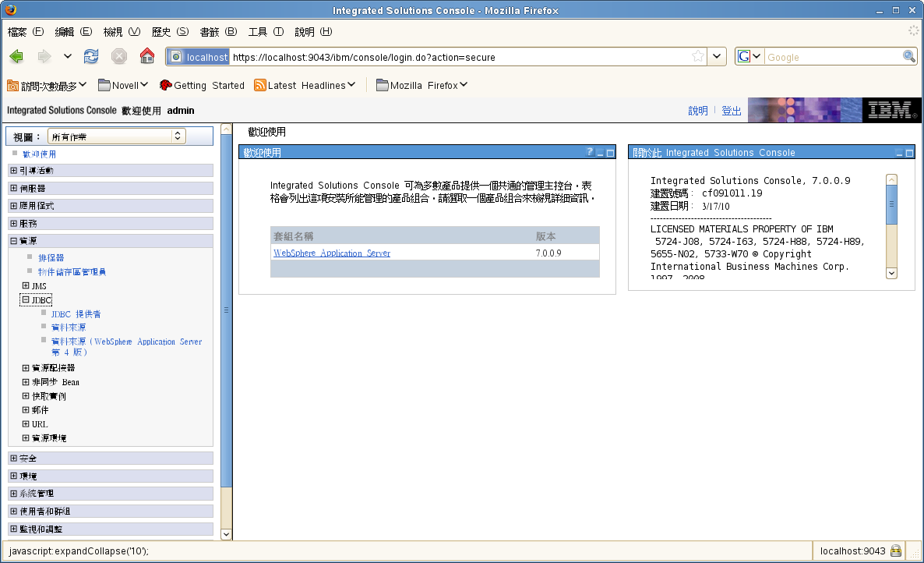Open the 檢視 (V) menu
Image resolution: width=924 pixels, height=563 pixels.
click(x=122, y=32)
